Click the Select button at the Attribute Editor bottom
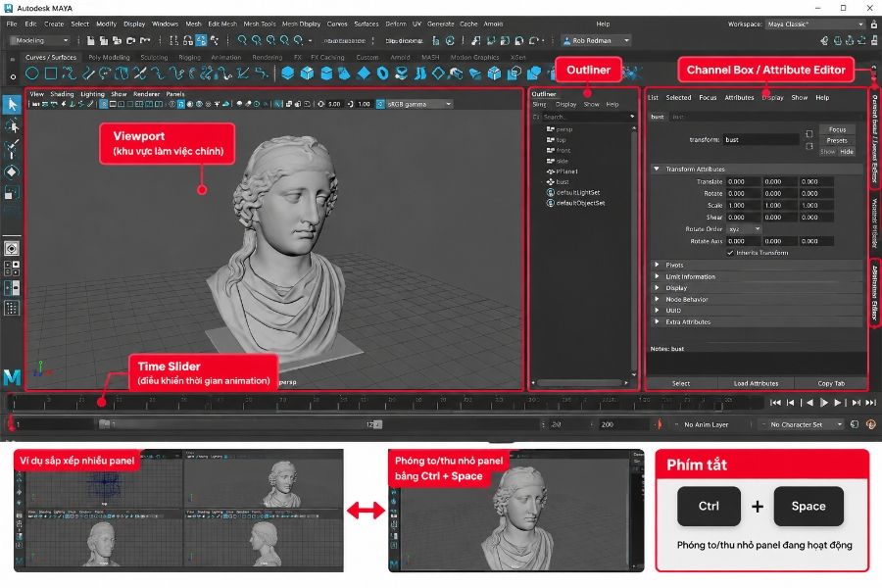The image size is (882, 588). click(x=681, y=384)
